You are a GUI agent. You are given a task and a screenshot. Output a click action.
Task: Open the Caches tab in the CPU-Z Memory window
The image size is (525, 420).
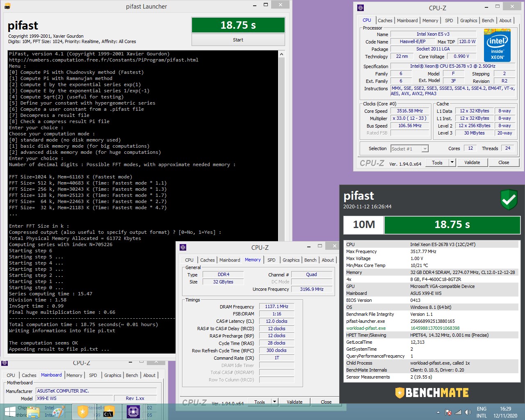207,260
